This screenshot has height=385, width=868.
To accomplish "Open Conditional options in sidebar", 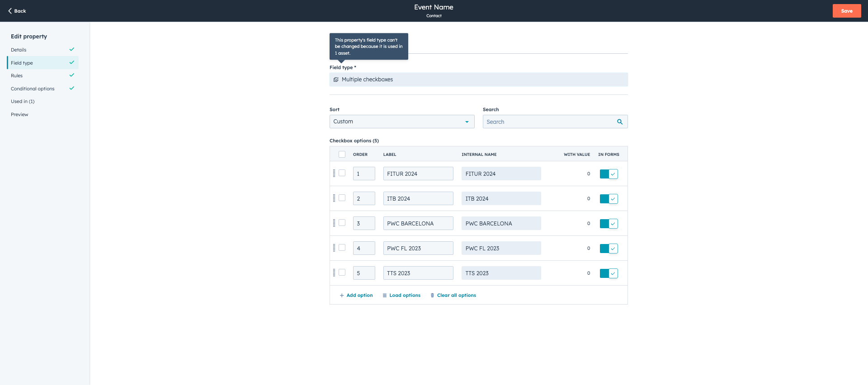I will (x=43, y=89).
